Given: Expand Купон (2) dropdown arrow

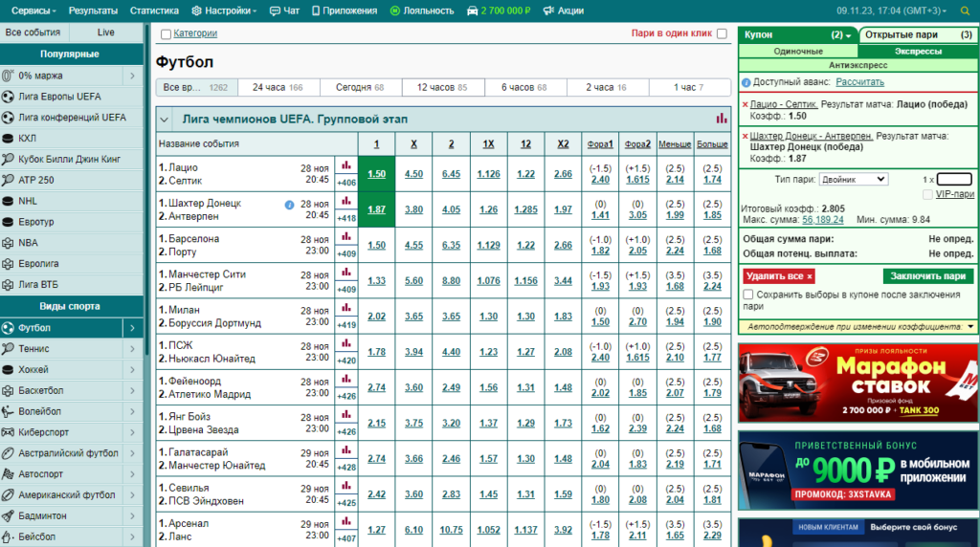Looking at the screenshot, I should [848, 36].
